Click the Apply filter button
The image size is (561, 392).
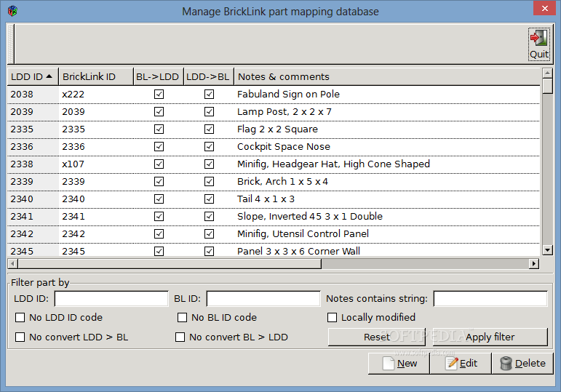point(490,337)
